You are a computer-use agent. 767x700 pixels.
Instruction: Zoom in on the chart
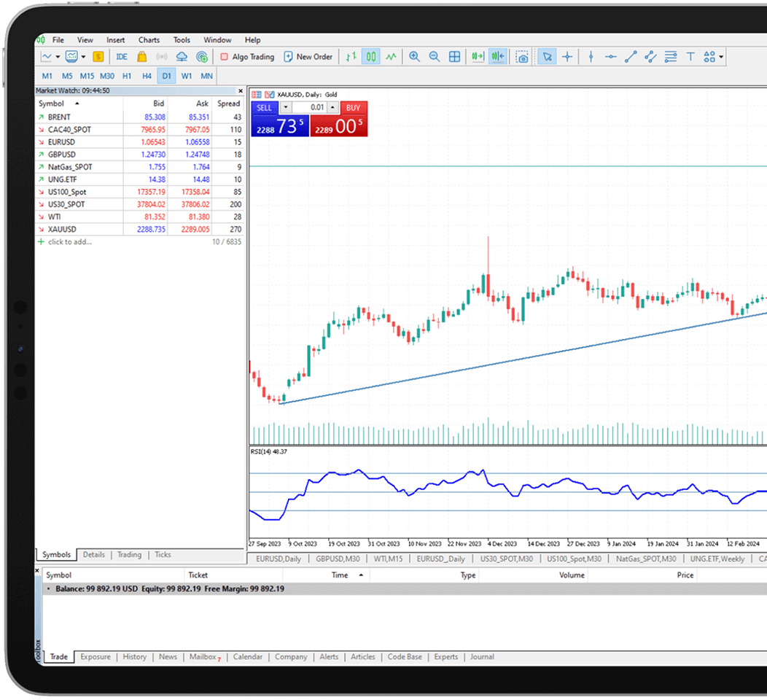coord(414,57)
